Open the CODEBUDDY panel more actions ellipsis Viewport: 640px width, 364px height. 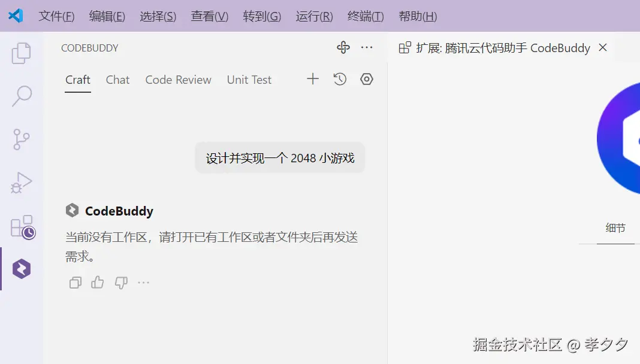coord(367,48)
